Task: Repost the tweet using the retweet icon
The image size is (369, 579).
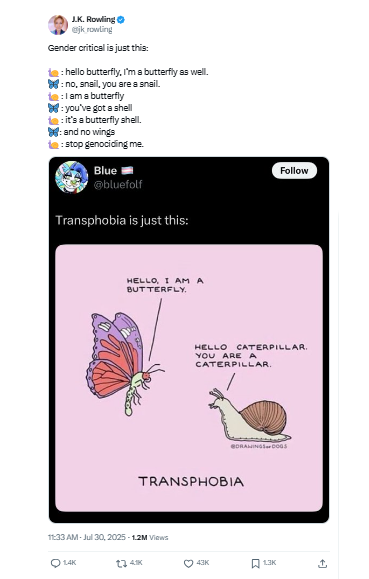Action: [121, 563]
